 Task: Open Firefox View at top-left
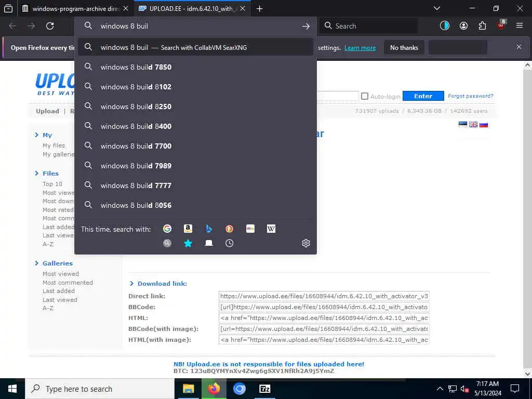pos(8,8)
